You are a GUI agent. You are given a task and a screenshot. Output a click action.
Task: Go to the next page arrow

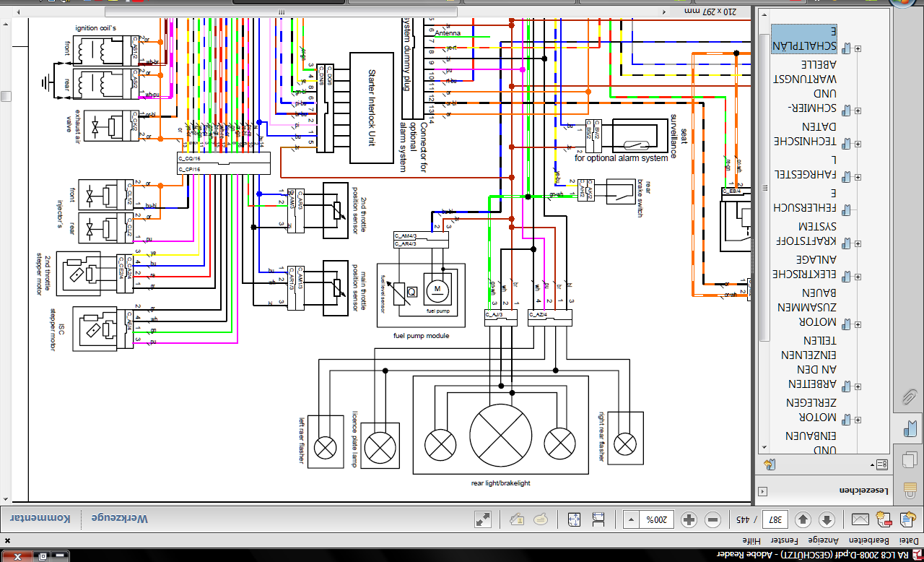803,519
